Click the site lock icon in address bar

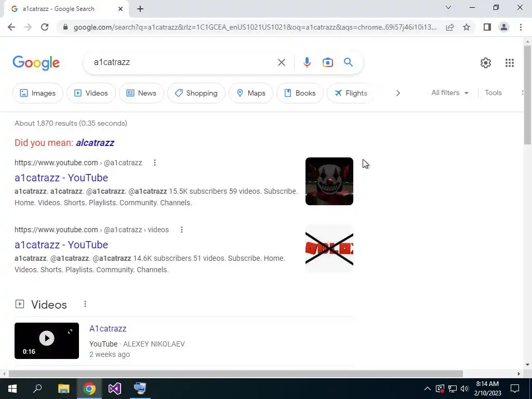[65, 27]
